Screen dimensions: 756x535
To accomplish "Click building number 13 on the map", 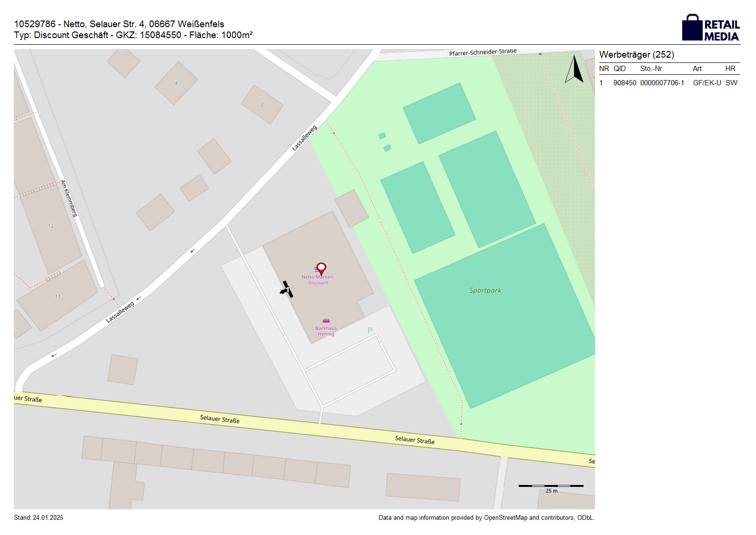I will click(58, 296).
